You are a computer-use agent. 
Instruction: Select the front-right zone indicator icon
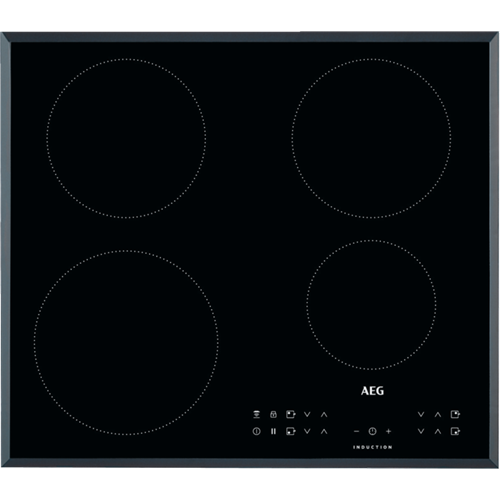click(x=455, y=431)
